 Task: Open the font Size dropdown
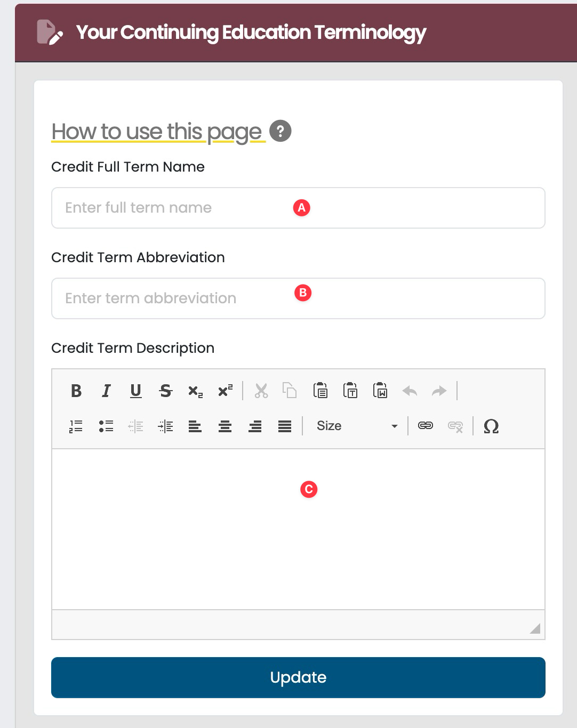point(356,426)
